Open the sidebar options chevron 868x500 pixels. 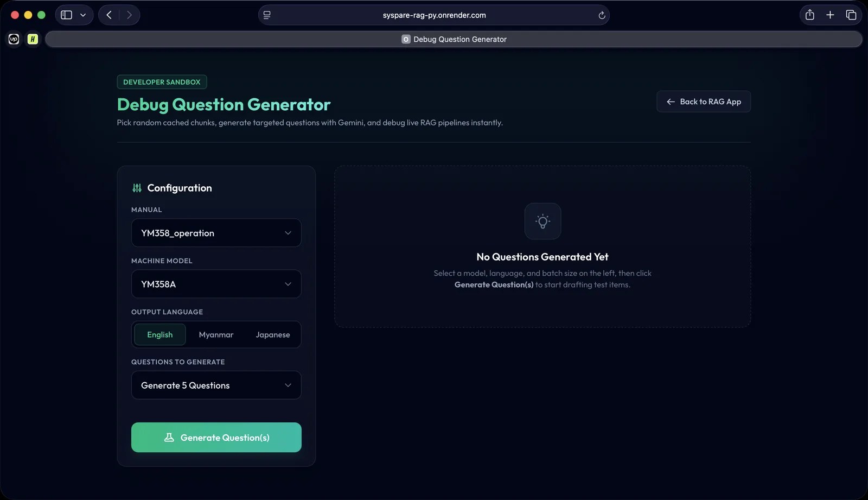pyautogui.click(x=83, y=15)
